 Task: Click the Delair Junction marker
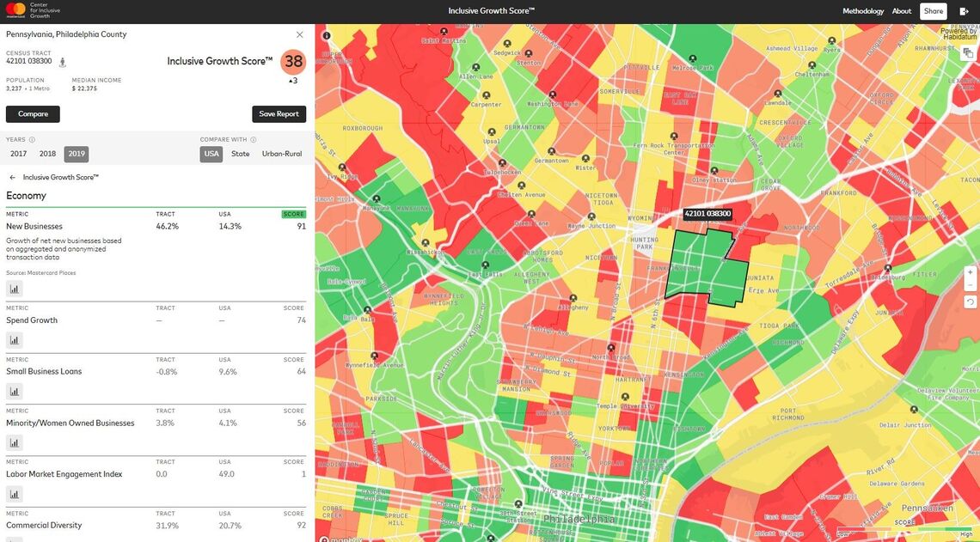click(914, 410)
